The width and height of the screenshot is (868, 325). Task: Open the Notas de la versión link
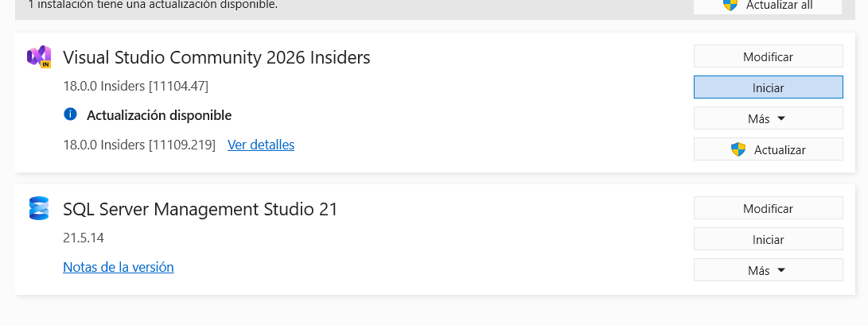(x=118, y=267)
